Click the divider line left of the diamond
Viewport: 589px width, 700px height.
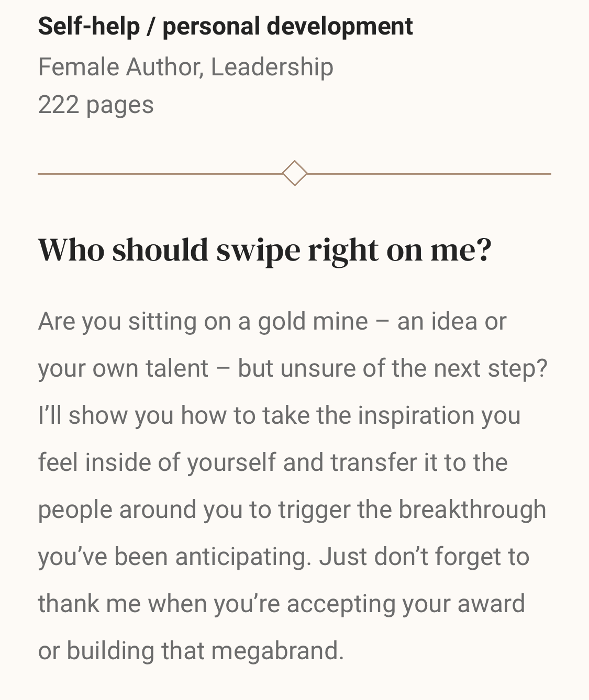(157, 173)
